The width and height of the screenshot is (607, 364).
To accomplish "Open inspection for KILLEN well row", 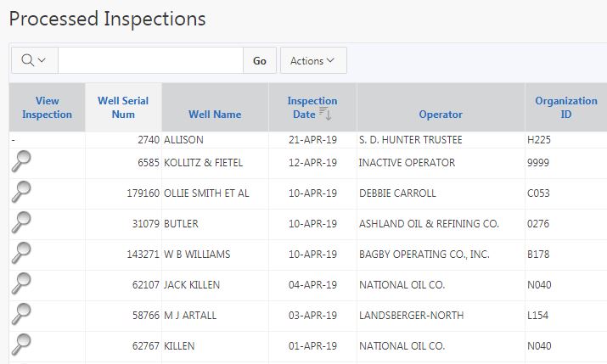I will [21, 344].
